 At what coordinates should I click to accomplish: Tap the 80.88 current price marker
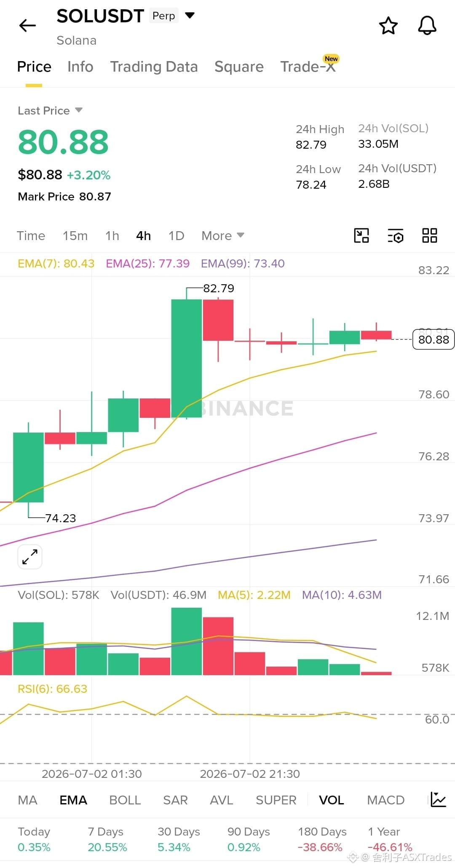pyautogui.click(x=434, y=339)
